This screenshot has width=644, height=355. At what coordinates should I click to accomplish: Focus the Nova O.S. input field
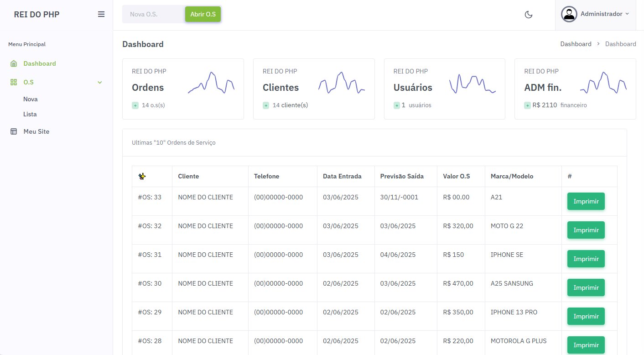coord(154,15)
